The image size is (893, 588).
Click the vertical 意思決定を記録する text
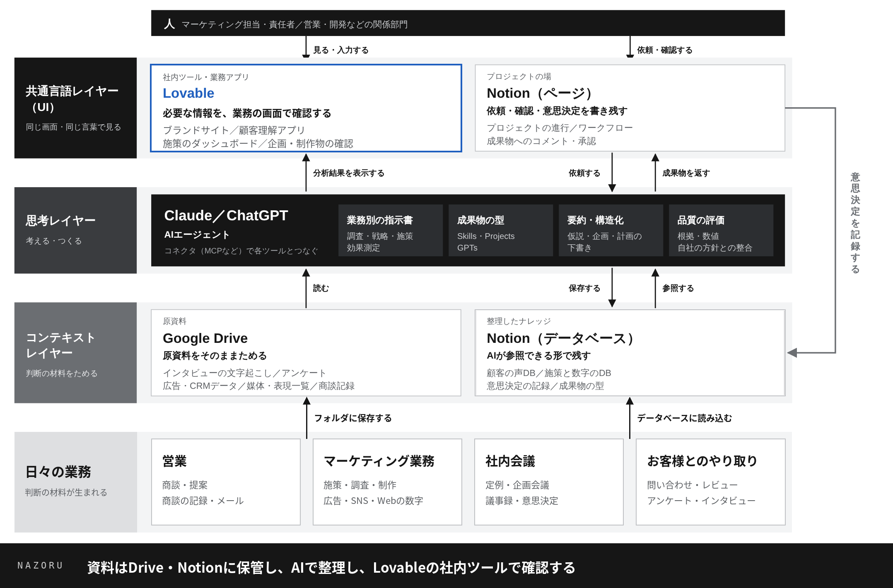(855, 223)
